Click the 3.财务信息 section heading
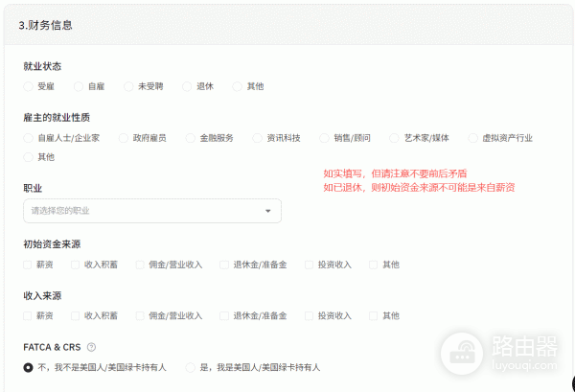This screenshot has height=392, width=575. tap(45, 25)
